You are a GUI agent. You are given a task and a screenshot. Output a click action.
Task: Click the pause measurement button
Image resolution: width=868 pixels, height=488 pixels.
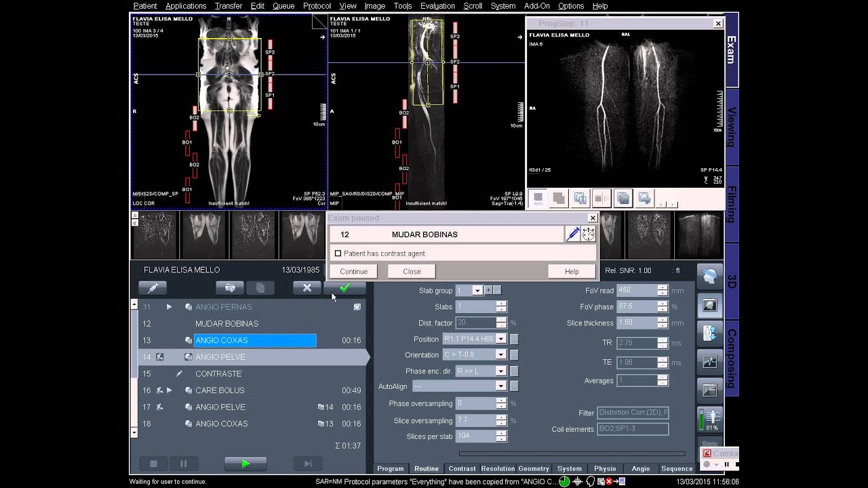[x=183, y=464]
